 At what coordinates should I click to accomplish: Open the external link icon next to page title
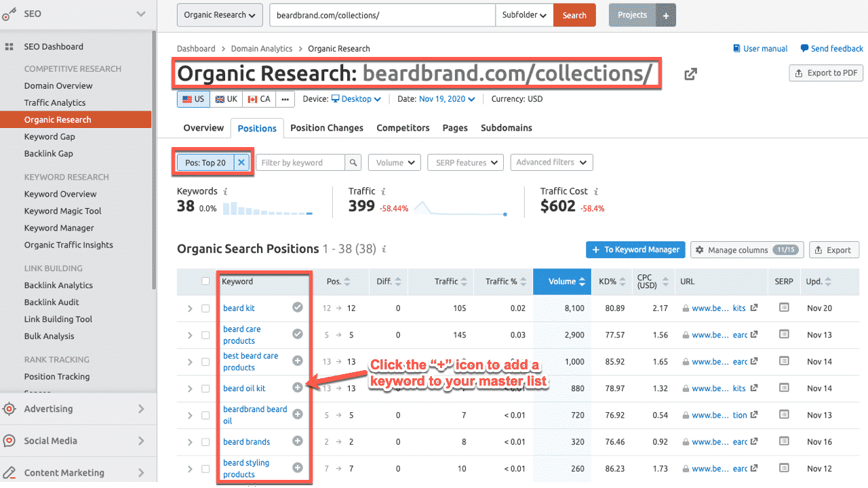690,75
